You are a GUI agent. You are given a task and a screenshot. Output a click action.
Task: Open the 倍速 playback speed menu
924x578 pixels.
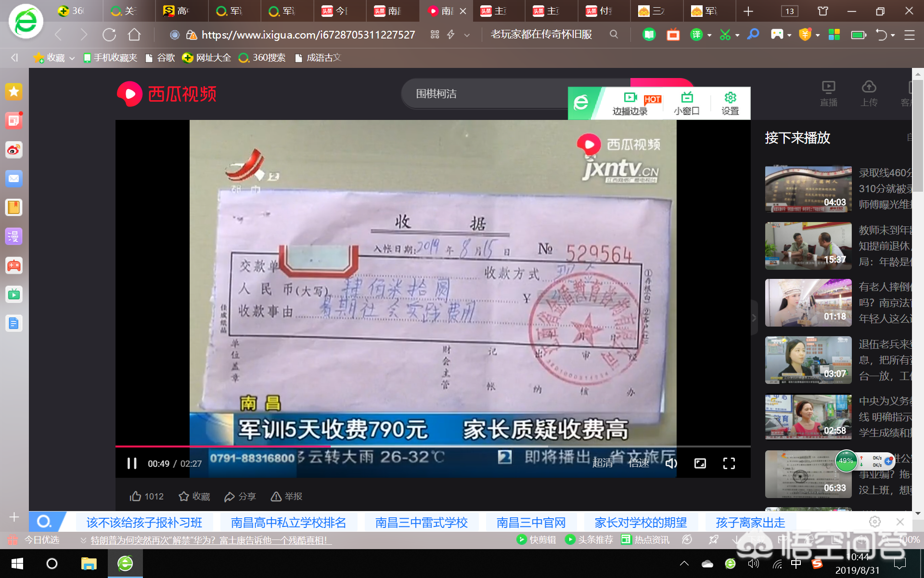(639, 463)
